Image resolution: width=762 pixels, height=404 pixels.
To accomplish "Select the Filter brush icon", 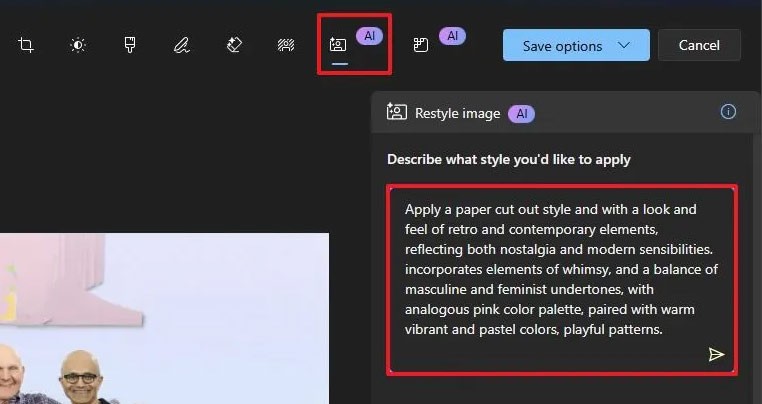I will click(x=130, y=45).
